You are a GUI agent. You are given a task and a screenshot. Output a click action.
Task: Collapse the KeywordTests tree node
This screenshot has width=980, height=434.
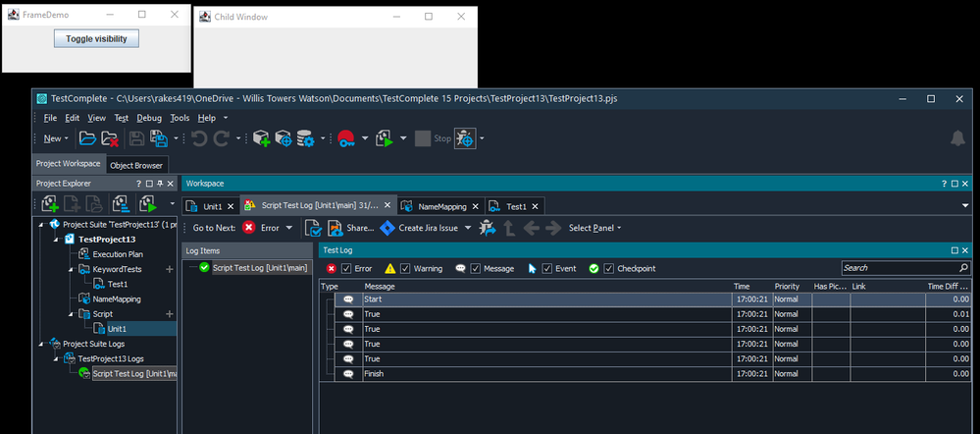(72, 269)
